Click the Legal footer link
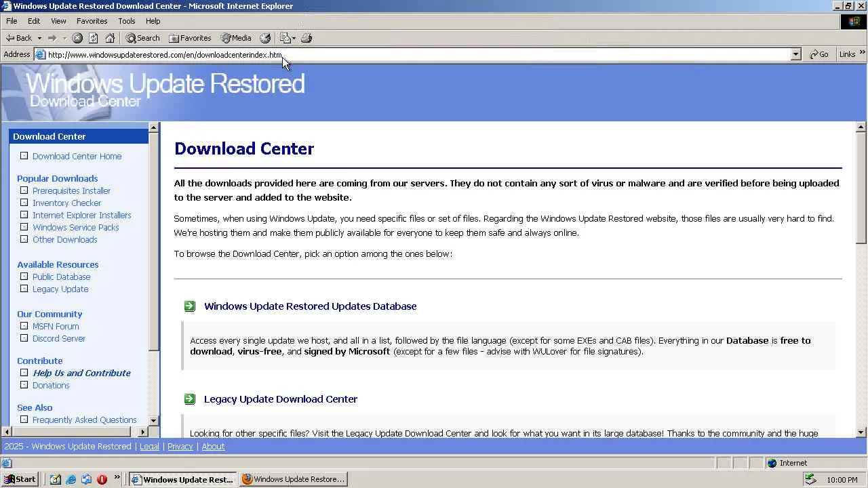 click(149, 447)
